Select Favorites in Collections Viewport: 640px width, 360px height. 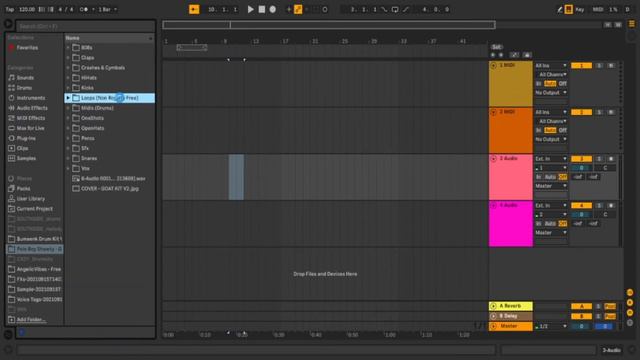[27, 48]
